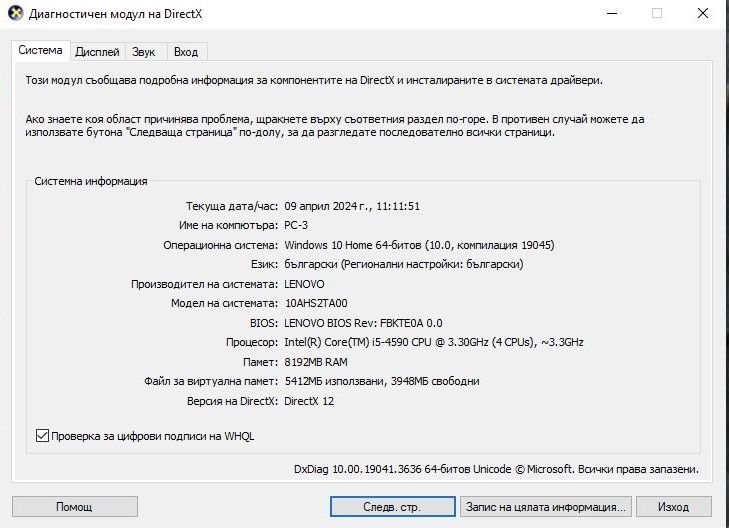The height and width of the screenshot is (528, 729).
Task: Minimize the DirectX diagnostic window
Action: pyautogui.click(x=611, y=14)
